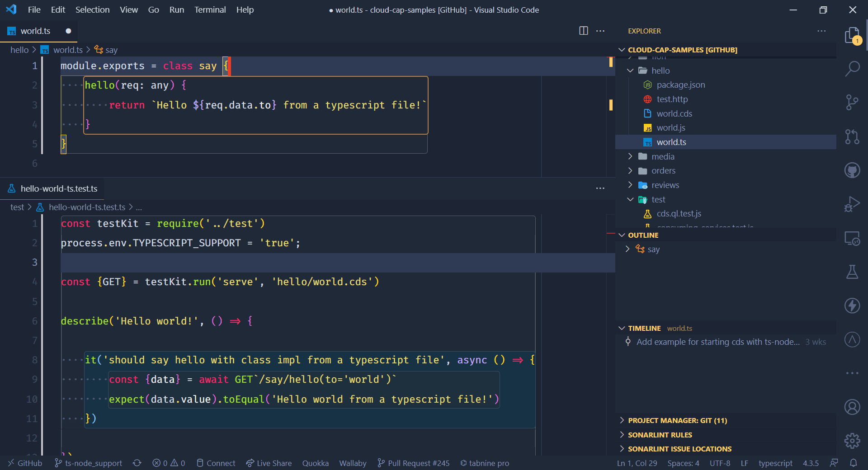The width and height of the screenshot is (868, 470).
Task: Open the Source Control view
Action: (x=852, y=102)
